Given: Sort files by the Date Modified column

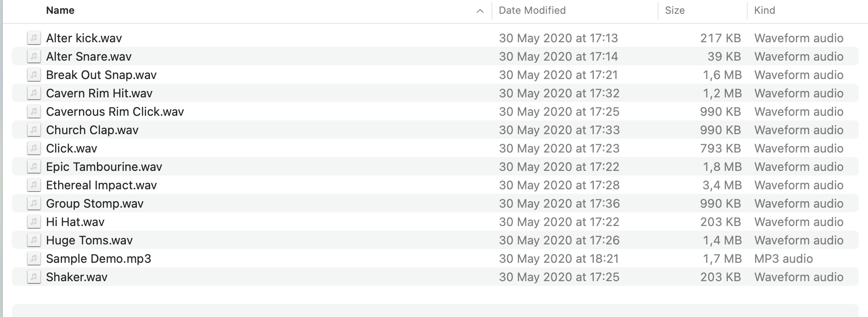Looking at the screenshot, I should click(x=531, y=10).
